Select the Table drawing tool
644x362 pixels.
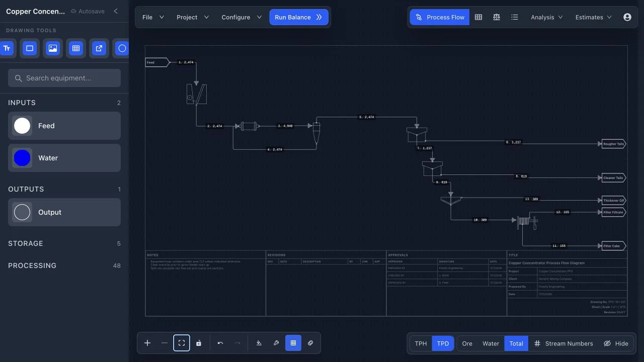coord(76,49)
